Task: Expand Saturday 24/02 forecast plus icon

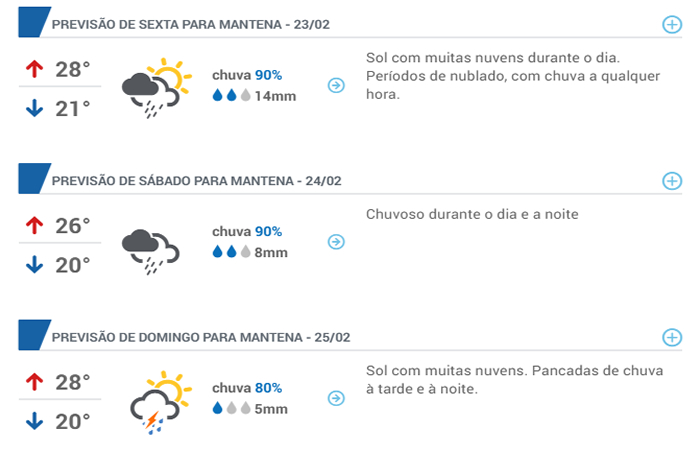Action: 672,181
